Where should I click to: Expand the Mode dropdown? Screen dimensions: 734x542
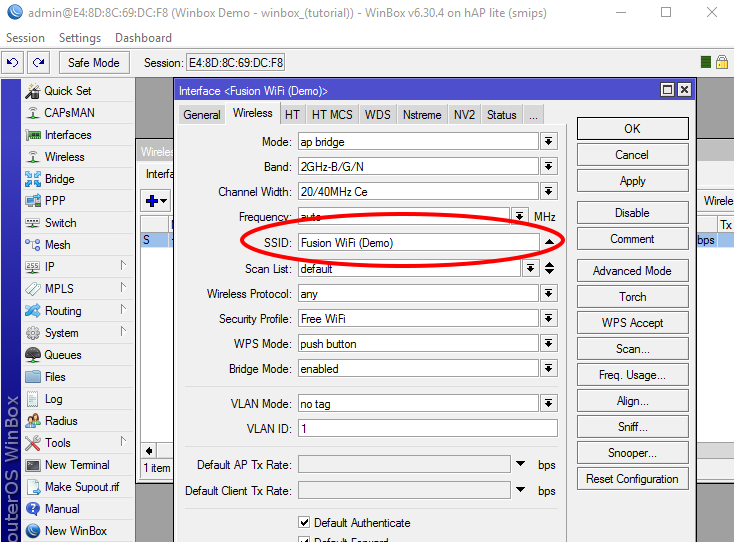click(x=549, y=141)
